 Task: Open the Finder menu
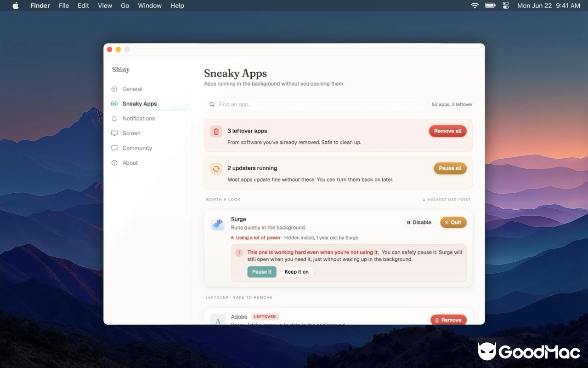click(x=40, y=6)
